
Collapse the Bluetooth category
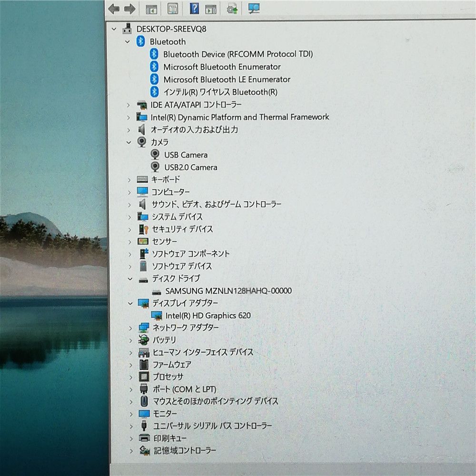pyautogui.click(x=127, y=42)
